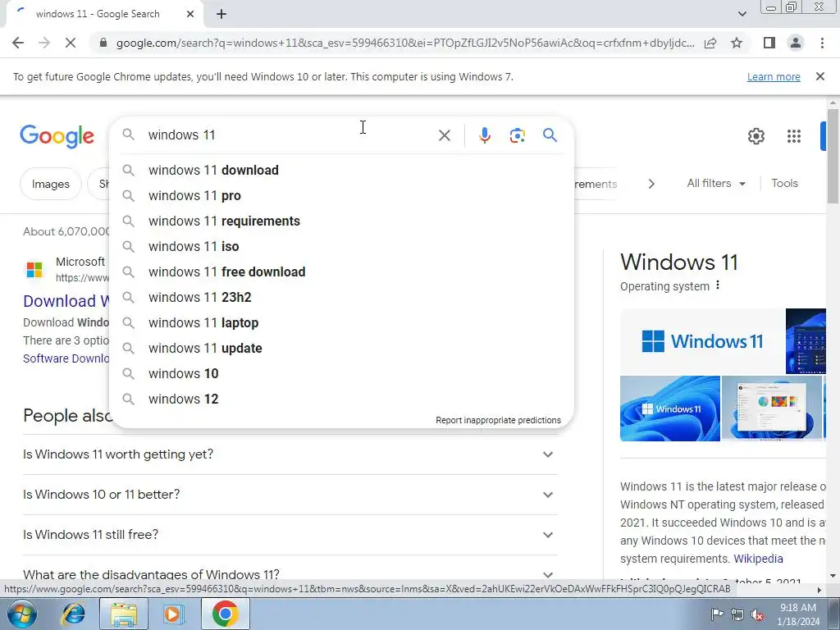This screenshot has width=840, height=630.
Task: Open the blue bloom Windows 11 wallpaper image
Action: 669,409
